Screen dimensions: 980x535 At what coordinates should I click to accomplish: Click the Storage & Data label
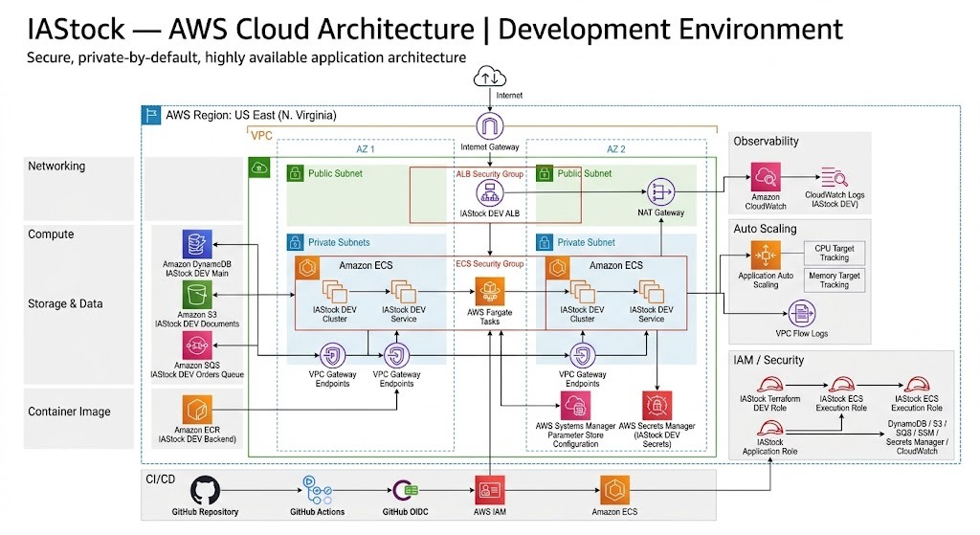[x=65, y=303]
